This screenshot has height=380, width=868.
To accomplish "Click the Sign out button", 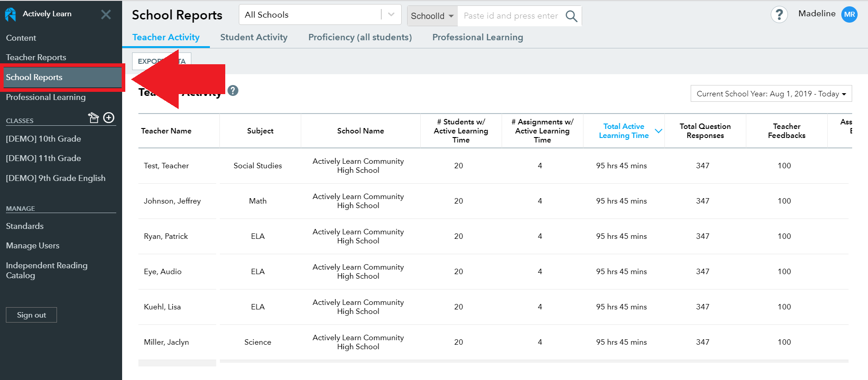I will tap(31, 315).
